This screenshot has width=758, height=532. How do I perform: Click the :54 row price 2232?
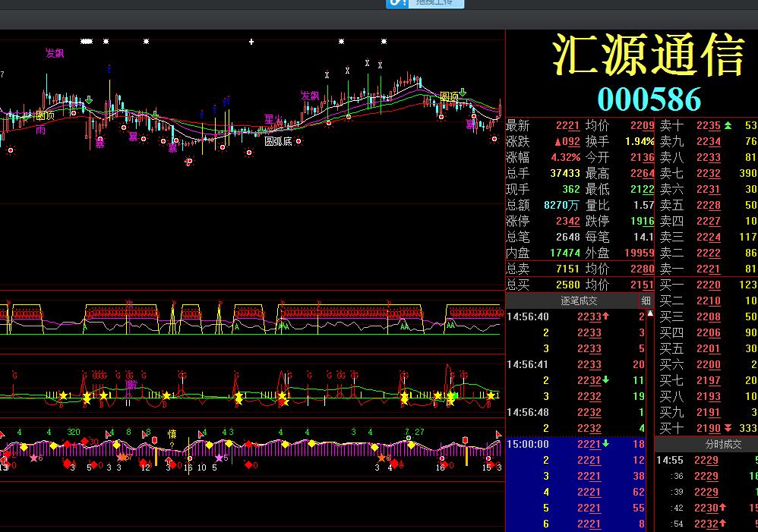(x=706, y=524)
